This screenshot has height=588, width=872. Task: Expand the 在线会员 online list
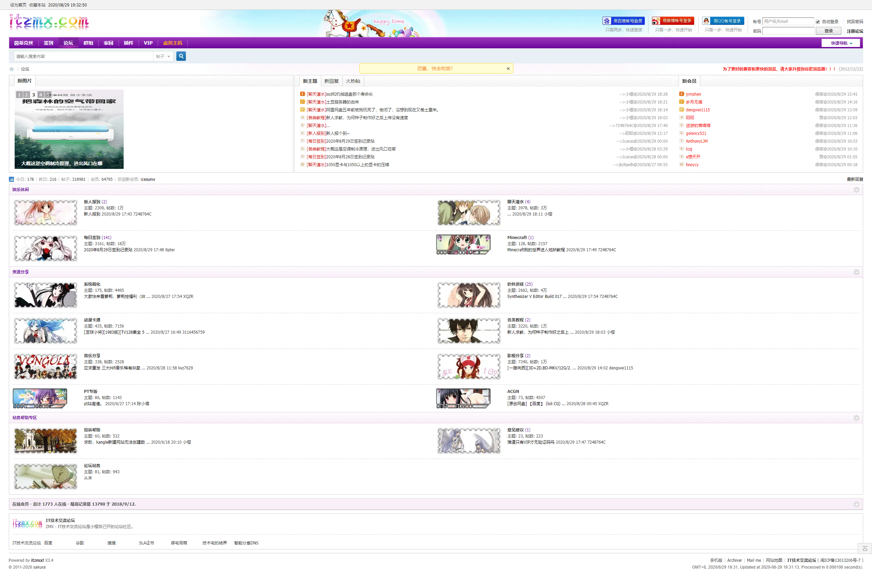click(856, 504)
